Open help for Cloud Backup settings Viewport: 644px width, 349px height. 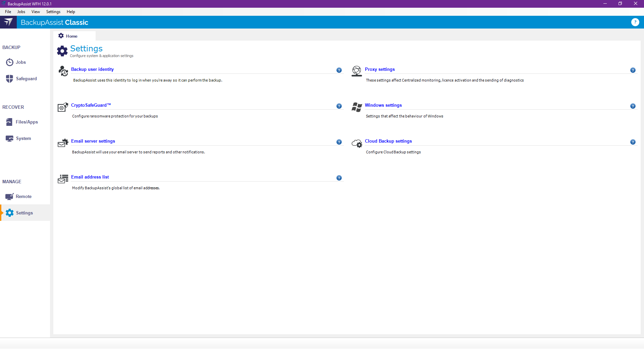pos(633,142)
